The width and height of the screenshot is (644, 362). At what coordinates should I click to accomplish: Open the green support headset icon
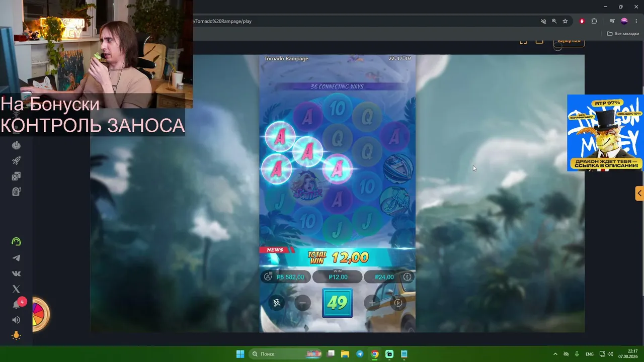(x=16, y=242)
